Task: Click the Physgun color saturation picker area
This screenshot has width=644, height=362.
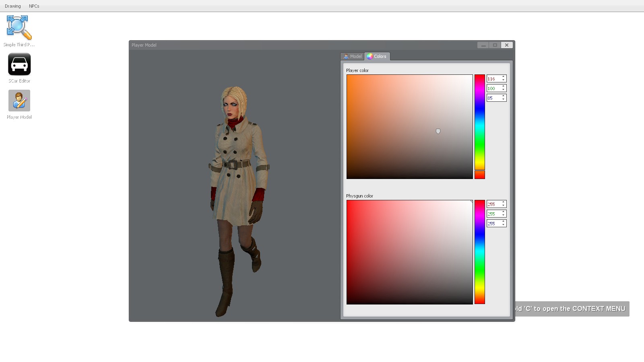Action: [x=409, y=252]
